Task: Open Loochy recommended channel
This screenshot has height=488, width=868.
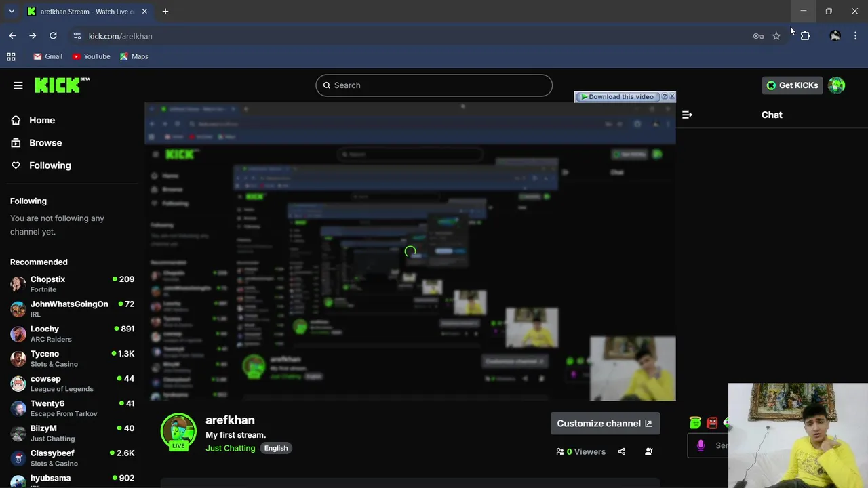Action: point(72,333)
